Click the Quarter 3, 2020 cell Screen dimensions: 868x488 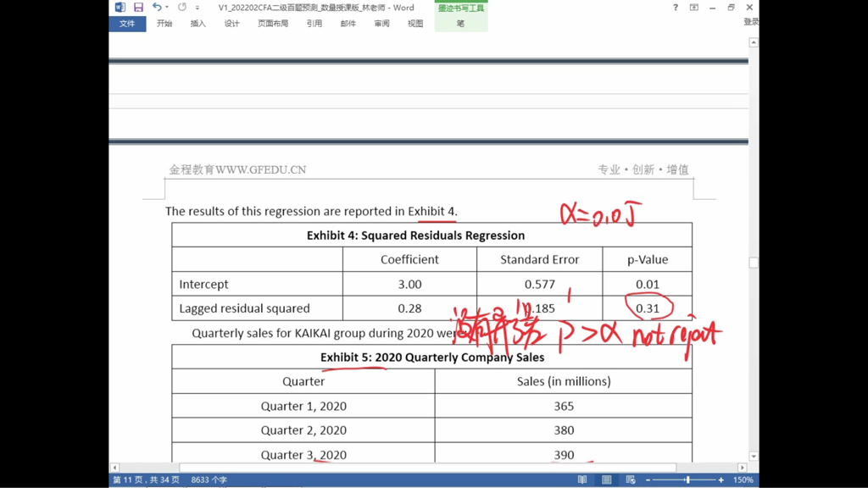click(x=303, y=454)
